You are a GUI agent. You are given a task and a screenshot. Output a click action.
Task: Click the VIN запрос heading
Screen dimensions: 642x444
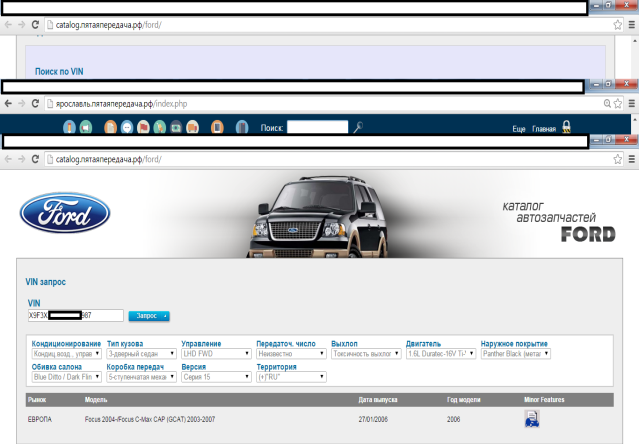pyautogui.click(x=45, y=282)
